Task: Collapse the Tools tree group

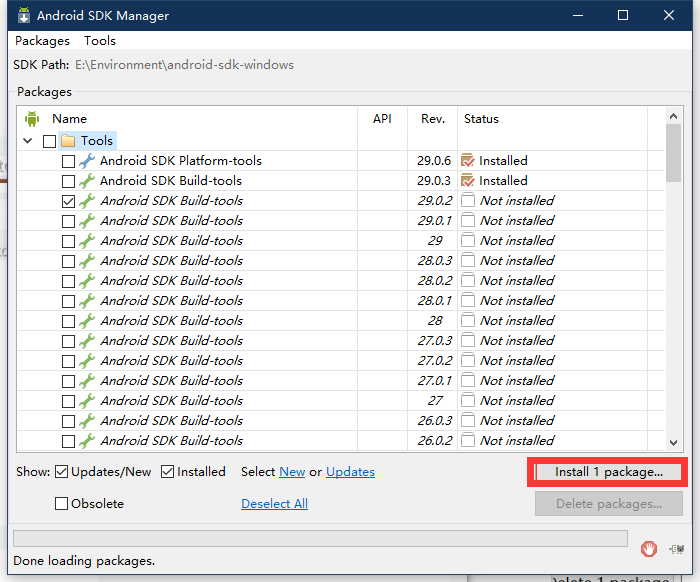Action: coord(28,141)
